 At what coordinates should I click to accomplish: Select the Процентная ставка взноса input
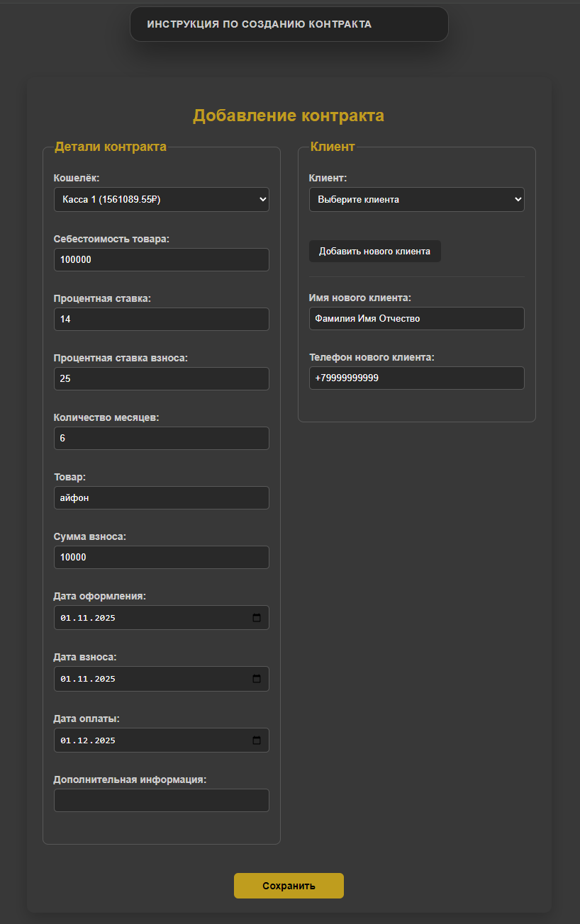click(x=161, y=379)
